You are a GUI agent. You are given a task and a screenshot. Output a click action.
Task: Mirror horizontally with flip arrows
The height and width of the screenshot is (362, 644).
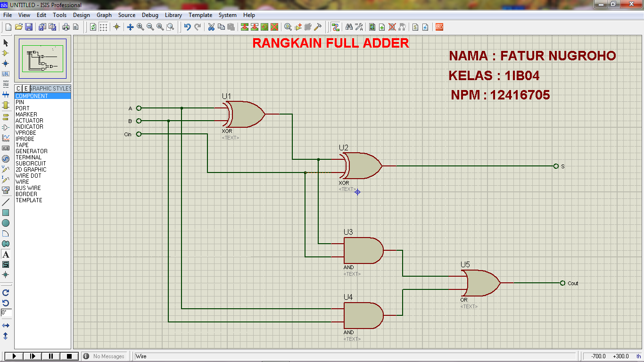pos(6,325)
